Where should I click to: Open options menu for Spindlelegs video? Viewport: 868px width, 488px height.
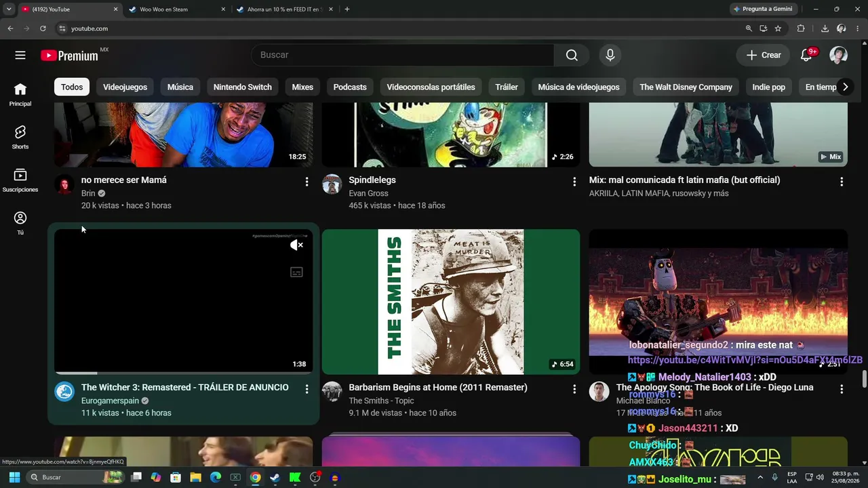574,182
